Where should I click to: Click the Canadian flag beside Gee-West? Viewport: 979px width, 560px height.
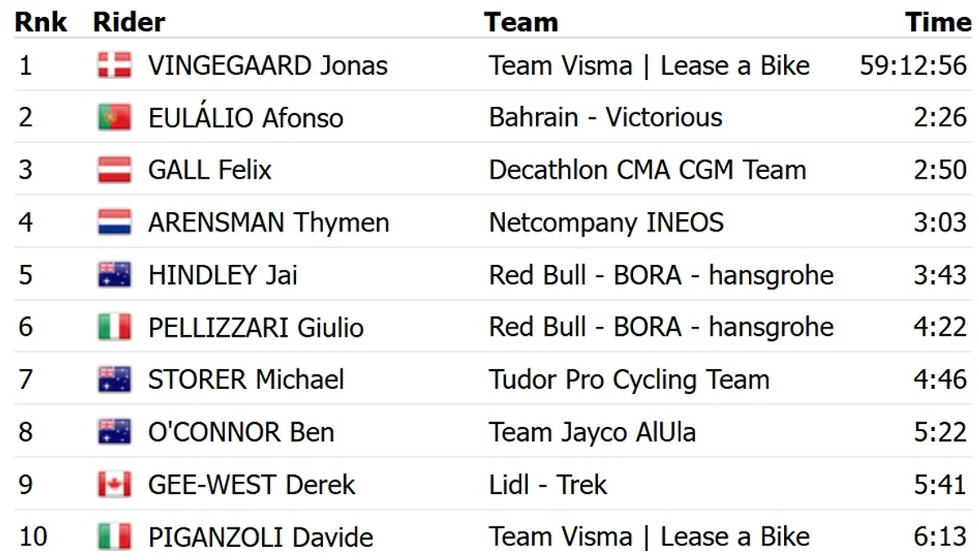click(x=114, y=484)
